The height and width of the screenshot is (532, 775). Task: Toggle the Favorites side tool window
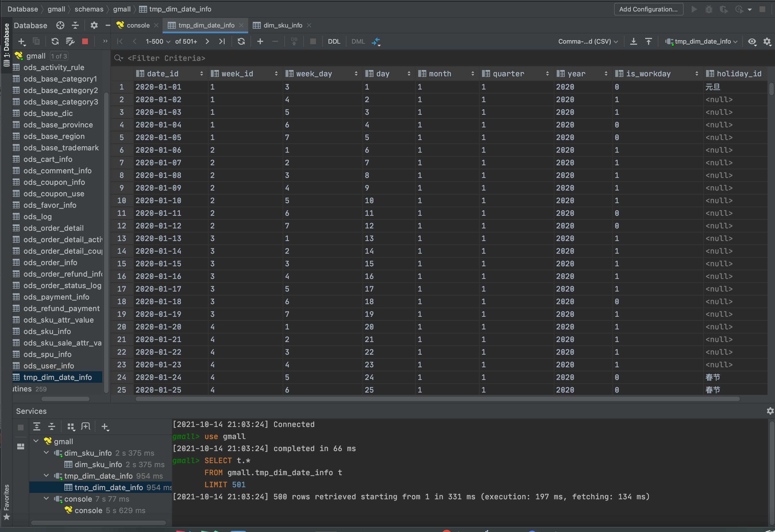click(6, 502)
